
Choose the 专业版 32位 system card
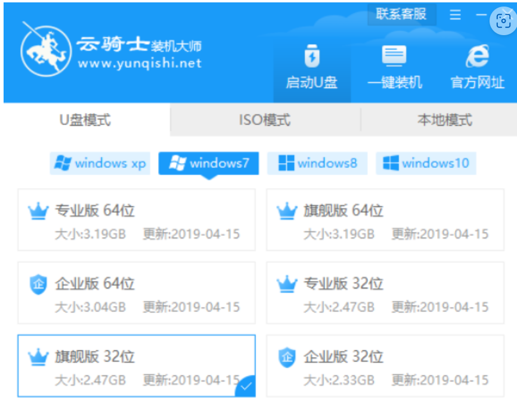[385, 293]
